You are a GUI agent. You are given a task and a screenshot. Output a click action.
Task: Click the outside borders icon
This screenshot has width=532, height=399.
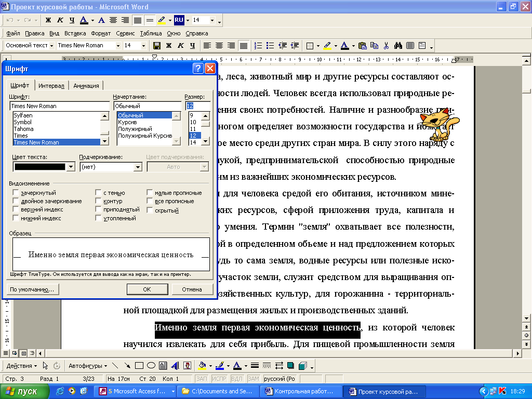pos(310,46)
